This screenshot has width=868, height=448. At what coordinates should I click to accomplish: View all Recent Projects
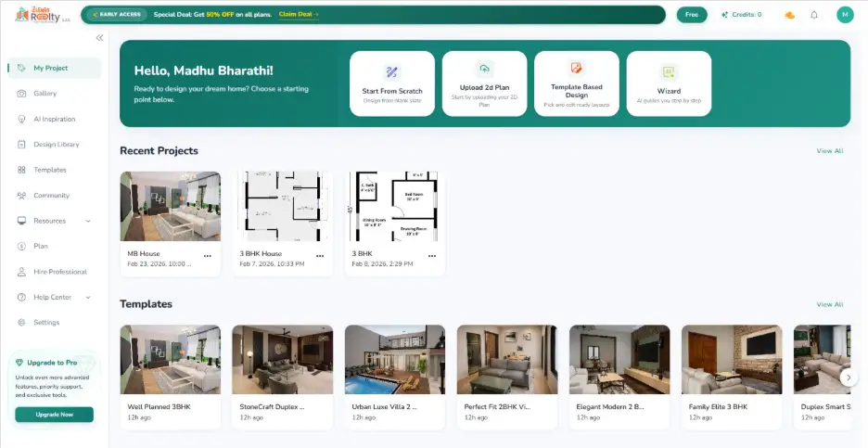830,150
